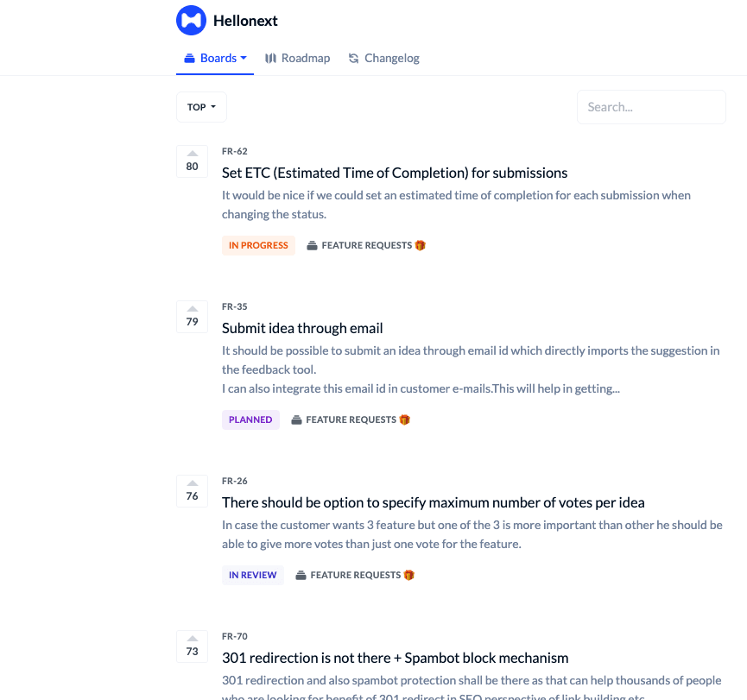The width and height of the screenshot is (747, 700).
Task: Expand the TOP sort dropdown
Action: click(201, 107)
